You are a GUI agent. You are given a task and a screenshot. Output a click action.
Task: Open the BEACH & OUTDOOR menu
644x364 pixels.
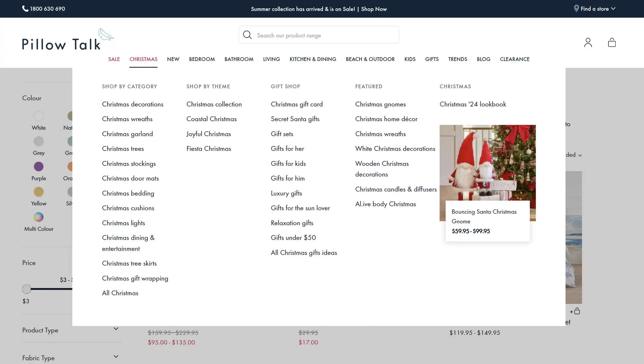point(370,59)
